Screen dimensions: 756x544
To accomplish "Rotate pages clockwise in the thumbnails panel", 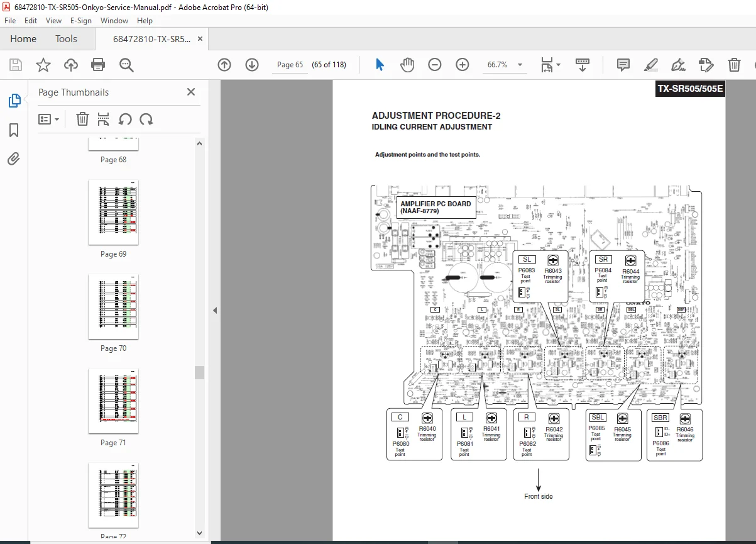I will pyautogui.click(x=146, y=119).
